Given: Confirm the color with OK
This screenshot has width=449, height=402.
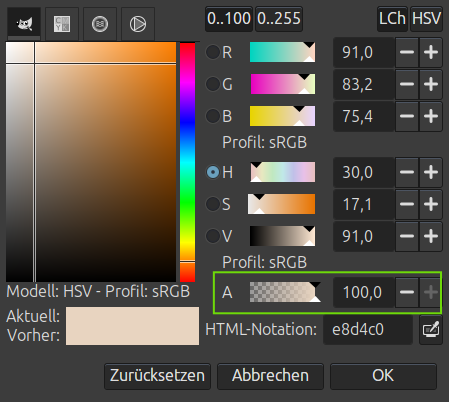Looking at the screenshot, I should pyautogui.click(x=383, y=376).
